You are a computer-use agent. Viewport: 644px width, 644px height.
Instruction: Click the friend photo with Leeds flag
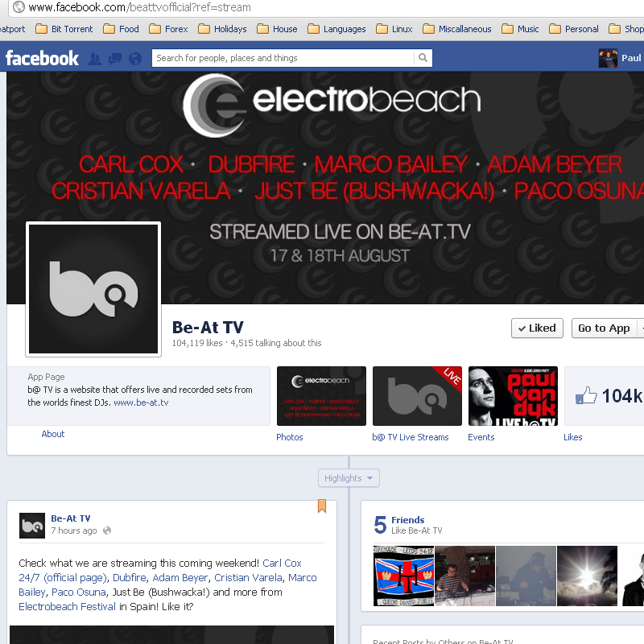pos(403,576)
